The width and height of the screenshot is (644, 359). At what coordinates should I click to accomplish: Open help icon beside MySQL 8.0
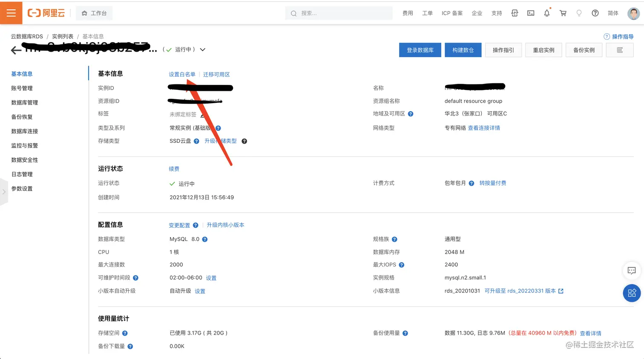click(x=205, y=239)
